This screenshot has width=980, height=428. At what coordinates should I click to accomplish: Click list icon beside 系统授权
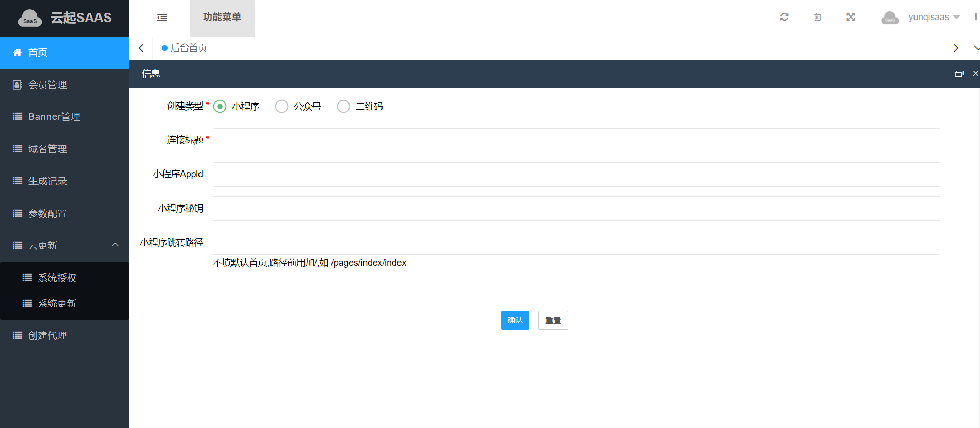27,278
